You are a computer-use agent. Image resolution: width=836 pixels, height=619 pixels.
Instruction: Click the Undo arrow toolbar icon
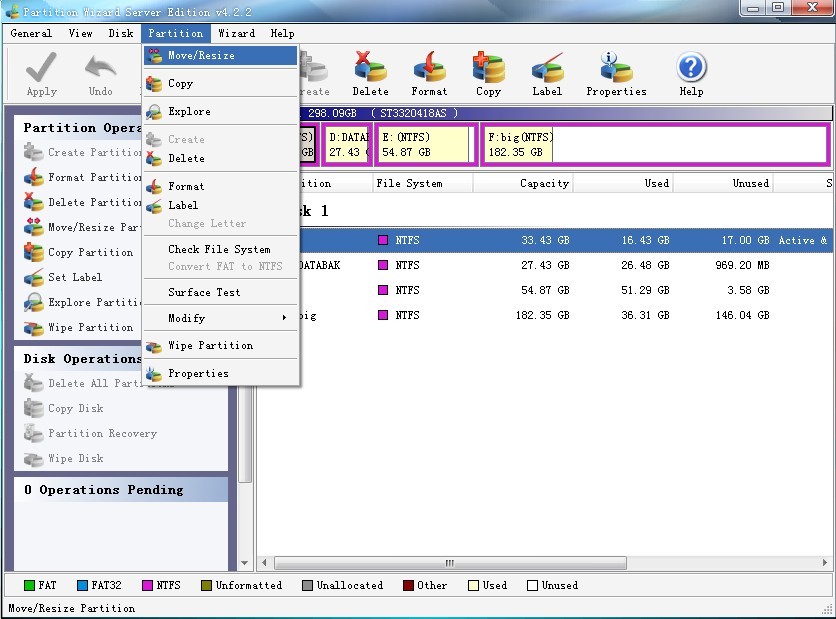coord(100,67)
